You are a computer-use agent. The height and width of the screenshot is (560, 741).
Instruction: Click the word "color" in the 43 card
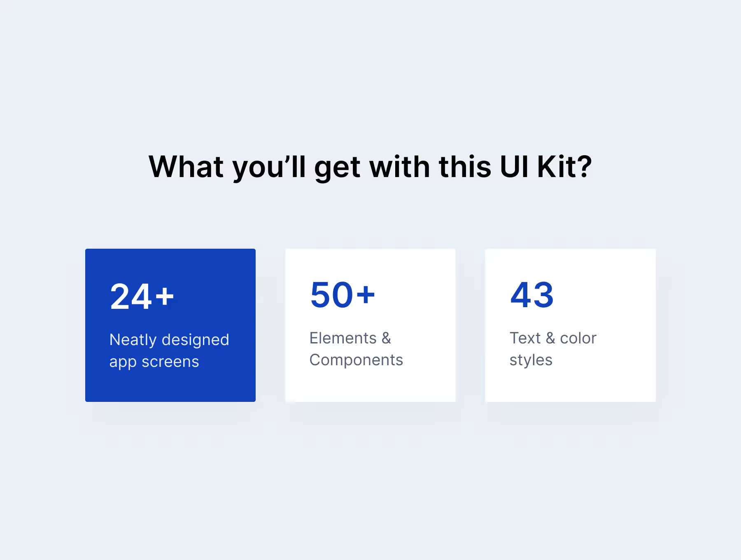pos(578,338)
